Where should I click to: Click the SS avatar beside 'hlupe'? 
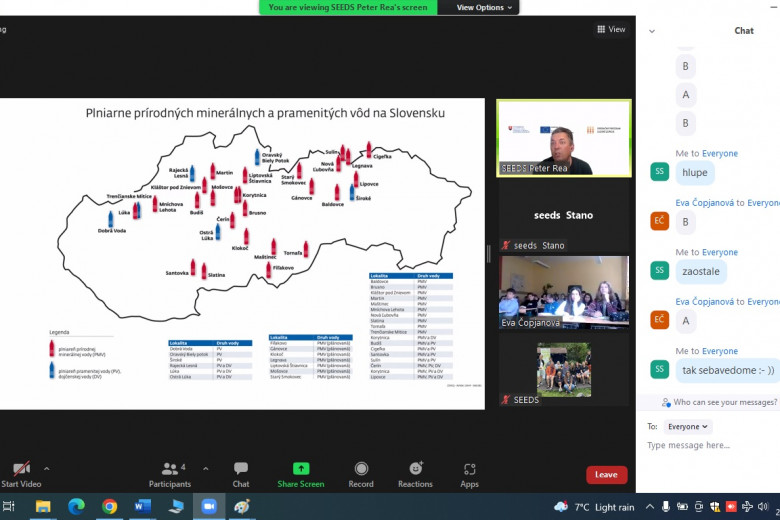(x=660, y=171)
